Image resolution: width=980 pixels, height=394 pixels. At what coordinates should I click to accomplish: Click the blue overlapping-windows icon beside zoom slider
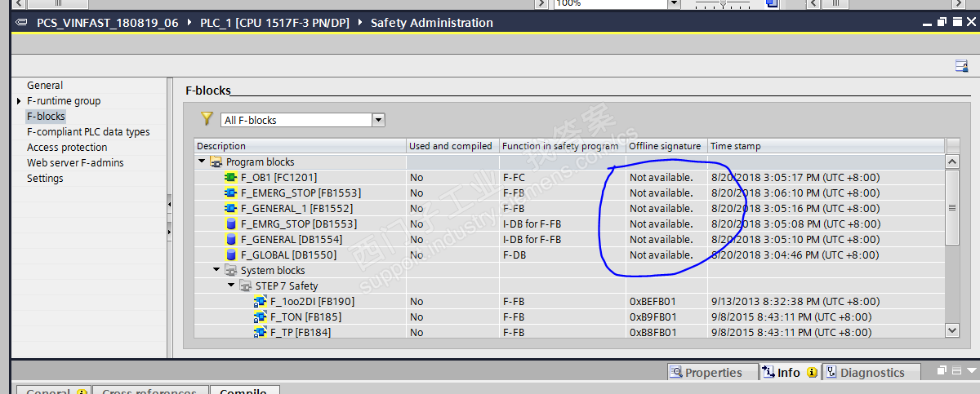(772, 3)
